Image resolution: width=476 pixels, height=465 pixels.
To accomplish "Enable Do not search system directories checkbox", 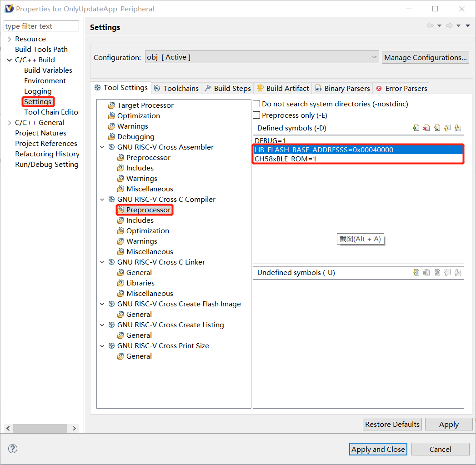I will [256, 104].
